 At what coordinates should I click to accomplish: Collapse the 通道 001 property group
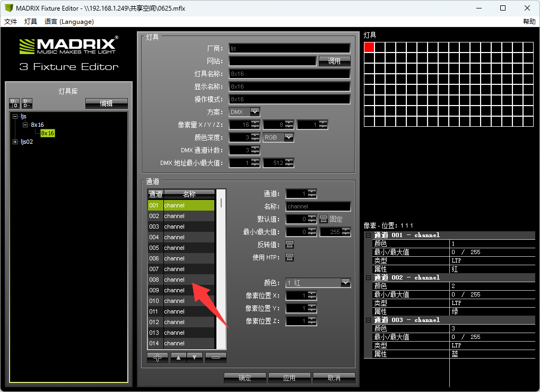[368, 236]
